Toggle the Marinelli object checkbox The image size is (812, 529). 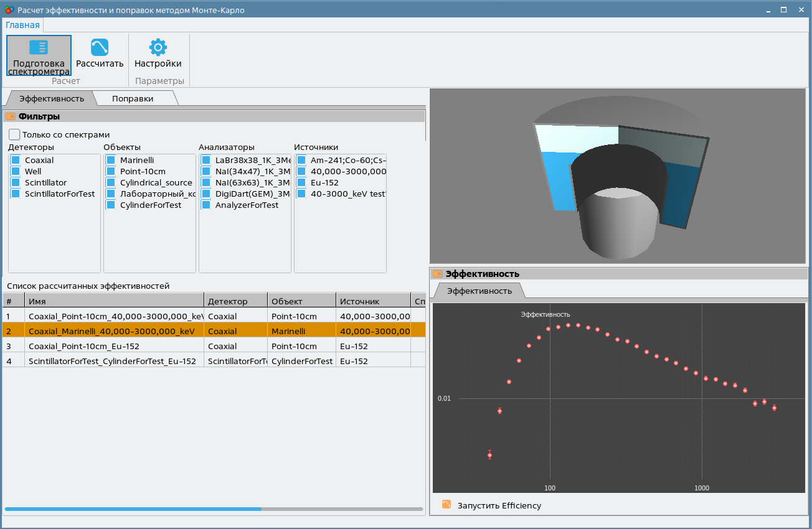tap(111, 160)
